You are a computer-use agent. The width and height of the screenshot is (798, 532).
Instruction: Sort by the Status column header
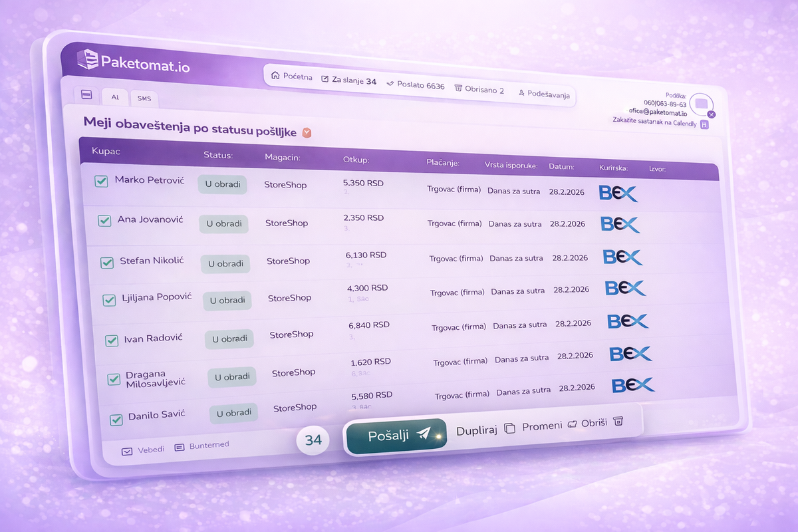click(217, 155)
